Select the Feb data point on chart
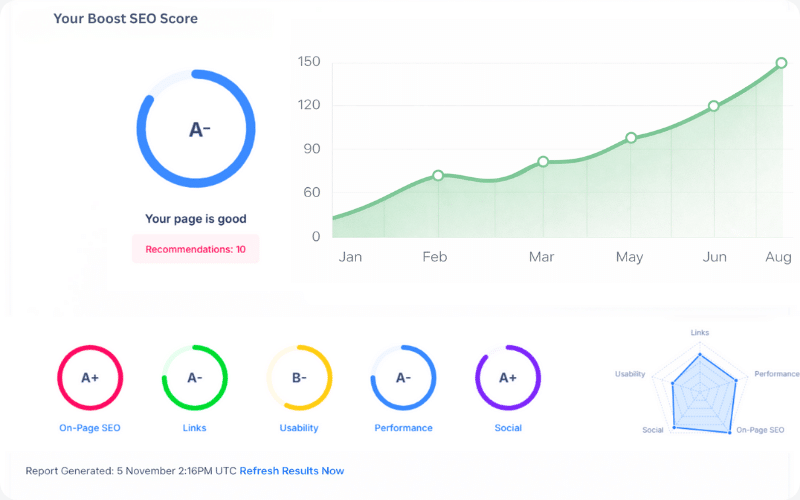 (438, 176)
